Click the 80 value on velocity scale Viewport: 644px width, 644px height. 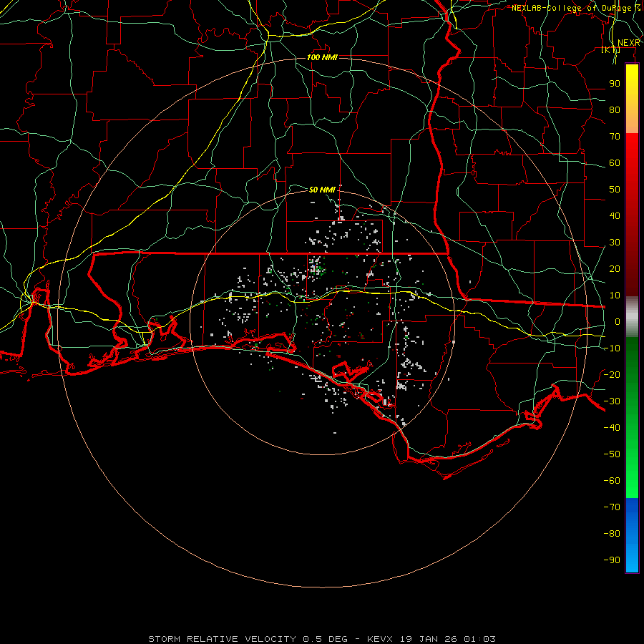(x=615, y=110)
